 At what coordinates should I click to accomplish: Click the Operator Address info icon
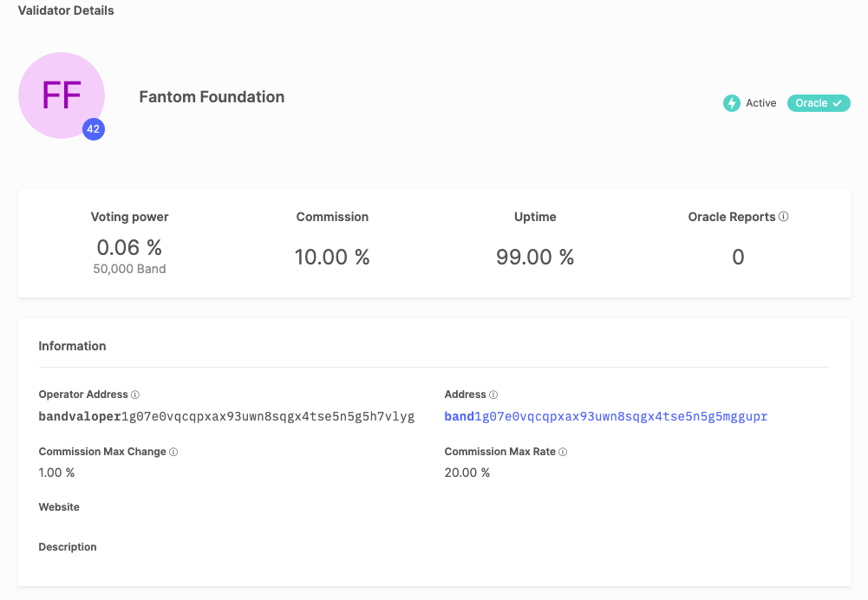pos(135,395)
